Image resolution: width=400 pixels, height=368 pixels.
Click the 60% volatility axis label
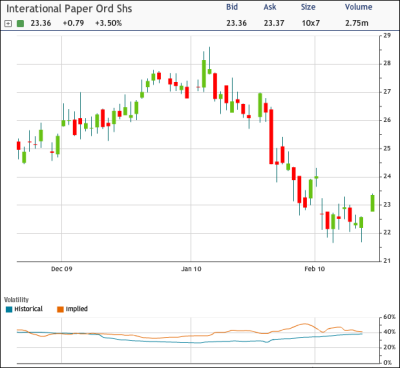(x=389, y=317)
